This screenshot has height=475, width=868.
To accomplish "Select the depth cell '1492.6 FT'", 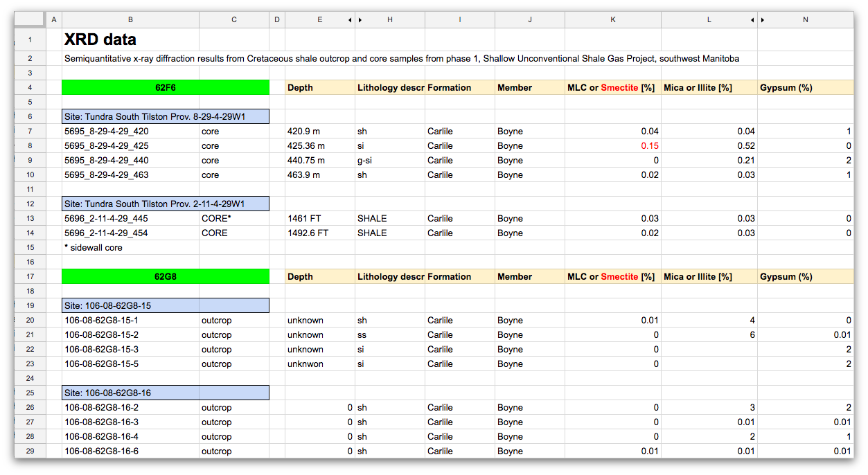I will tap(320, 233).
